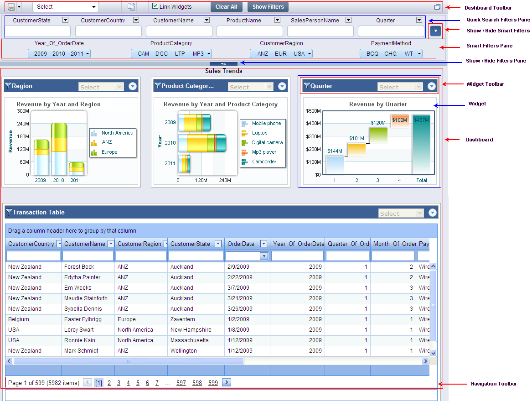Viewport: 532px width, 401px height.
Task: Go to page 599 link
Action: pos(213,383)
